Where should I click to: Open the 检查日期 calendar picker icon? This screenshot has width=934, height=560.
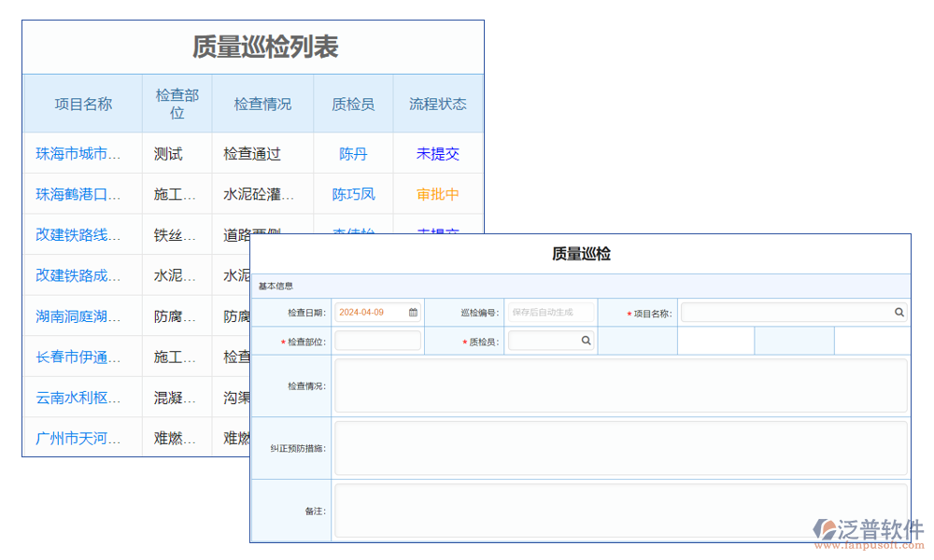point(410,312)
